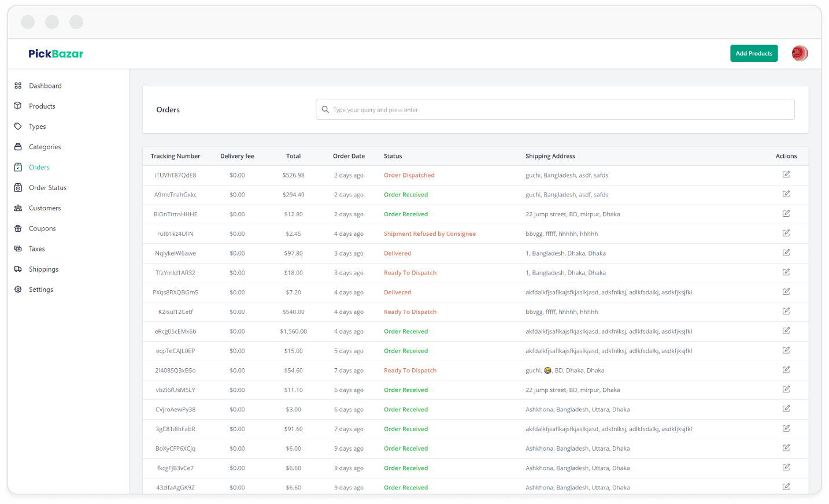Click the PickBazar logo link

(56, 54)
